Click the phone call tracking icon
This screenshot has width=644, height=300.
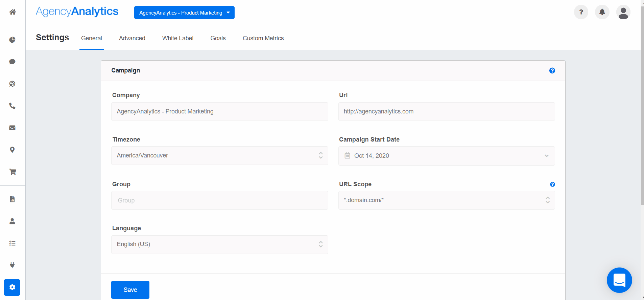point(13,106)
